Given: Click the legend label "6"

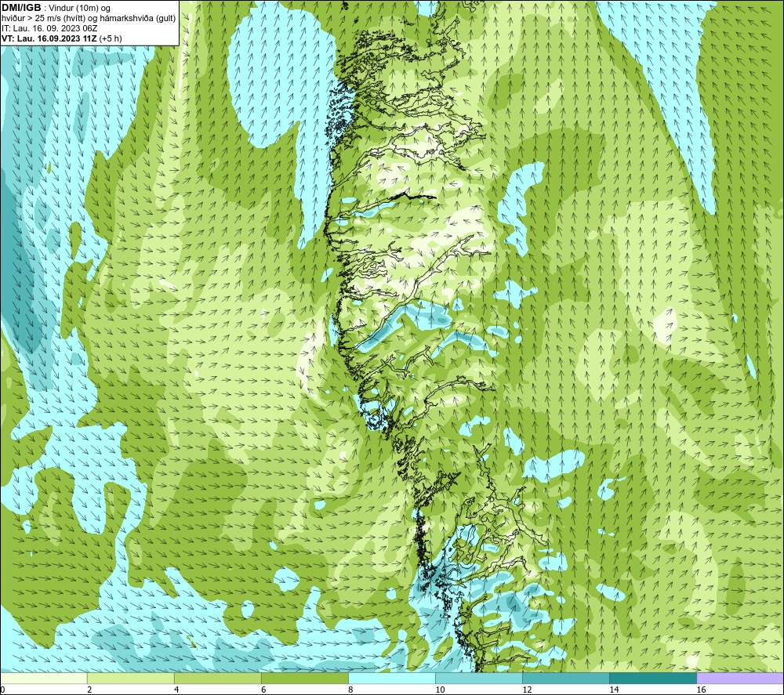Looking at the screenshot, I should tap(263, 690).
